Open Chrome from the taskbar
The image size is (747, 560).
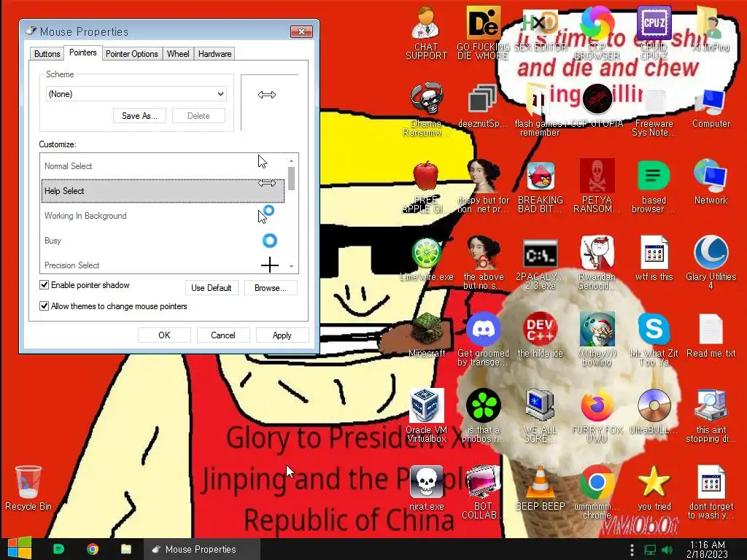pyautogui.click(x=93, y=549)
